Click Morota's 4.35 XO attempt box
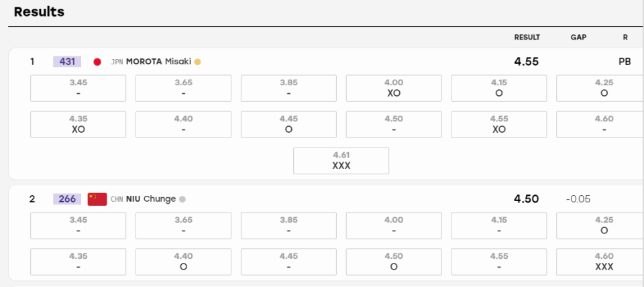644x287 pixels. pyautogui.click(x=78, y=125)
